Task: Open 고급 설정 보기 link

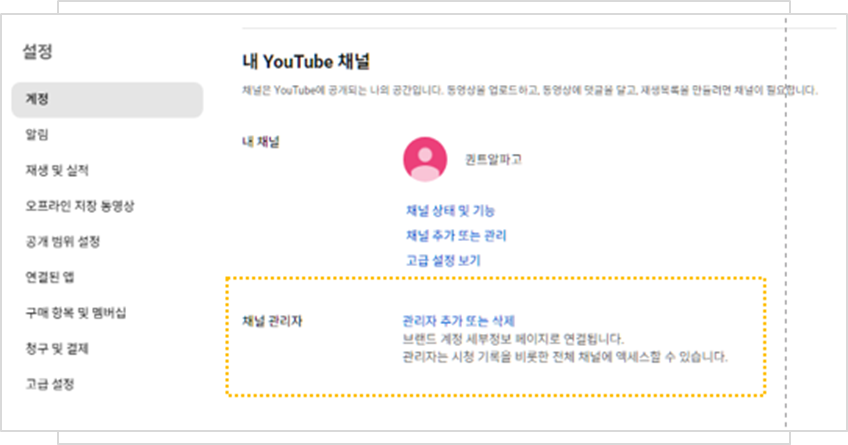Action: (443, 260)
